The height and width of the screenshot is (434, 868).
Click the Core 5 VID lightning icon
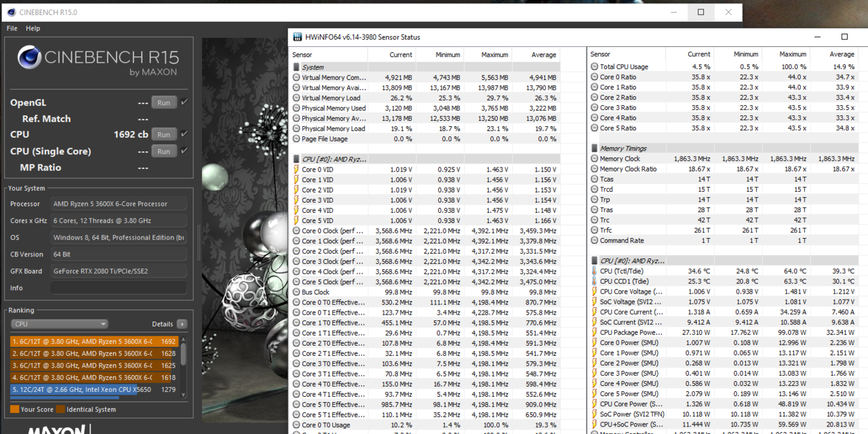(x=296, y=220)
